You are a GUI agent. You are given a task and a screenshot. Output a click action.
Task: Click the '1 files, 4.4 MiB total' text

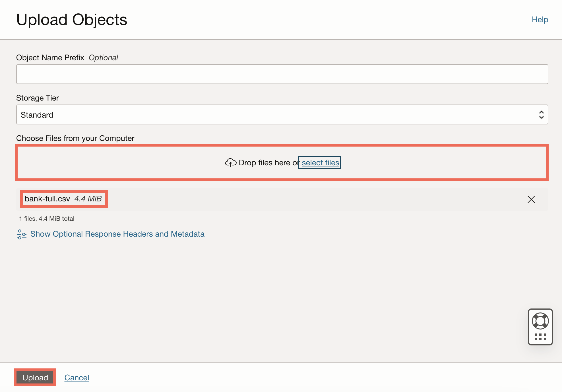[47, 218]
